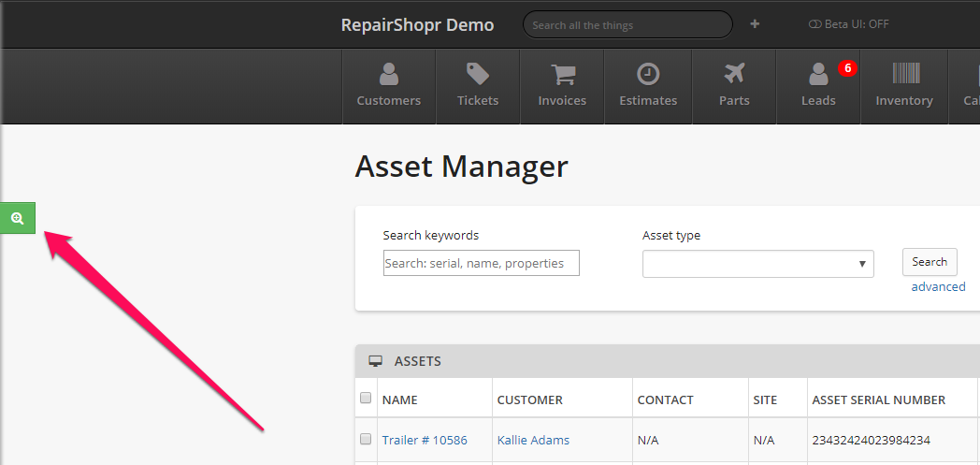Click the monitor icon in Assets header

coord(375,361)
